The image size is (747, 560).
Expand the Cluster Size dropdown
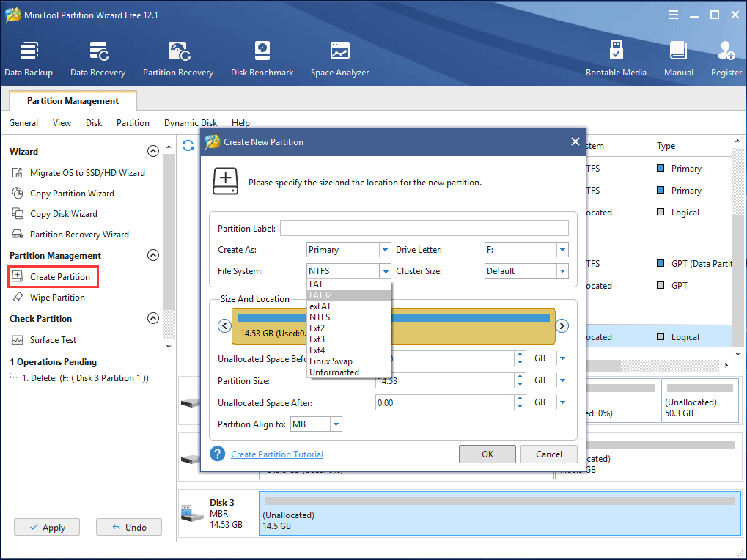pyautogui.click(x=562, y=271)
